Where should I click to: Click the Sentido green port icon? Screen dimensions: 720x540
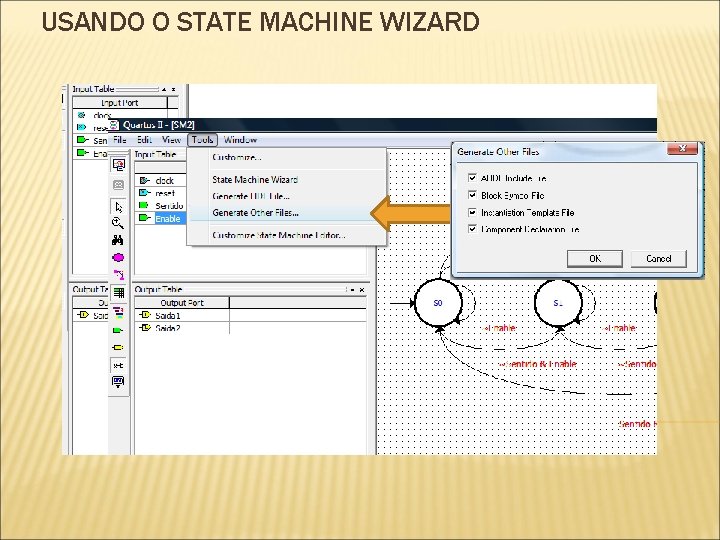point(144,205)
